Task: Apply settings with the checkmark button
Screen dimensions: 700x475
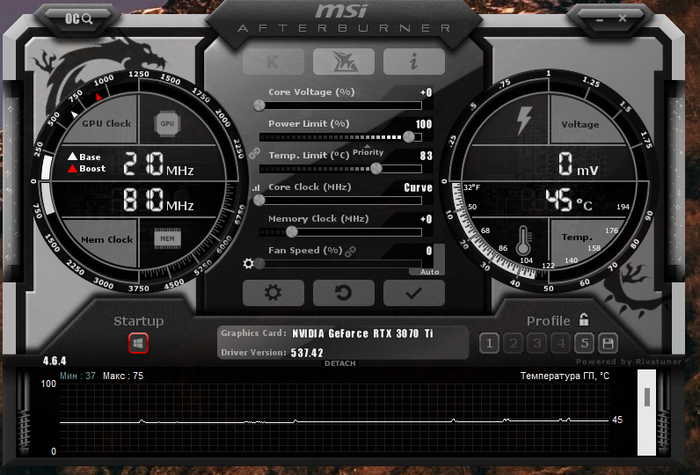Action: coord(414,293)
